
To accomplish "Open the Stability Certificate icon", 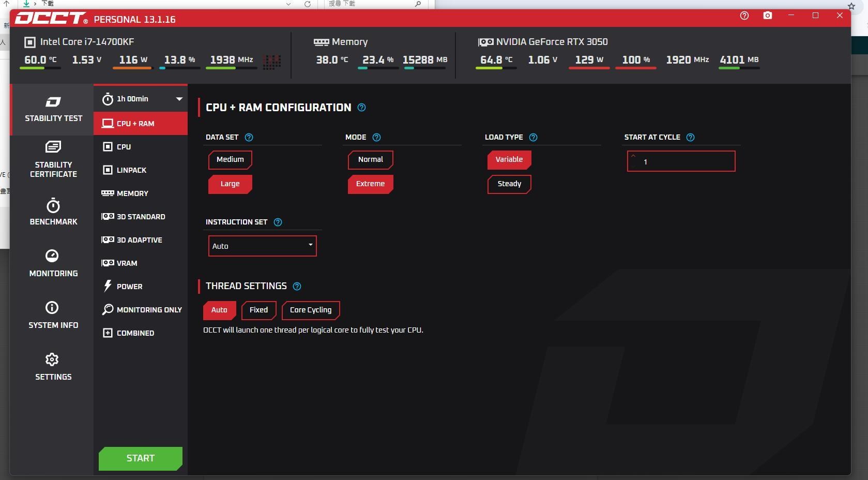I will pyautogui.click(x=53, y=147).
